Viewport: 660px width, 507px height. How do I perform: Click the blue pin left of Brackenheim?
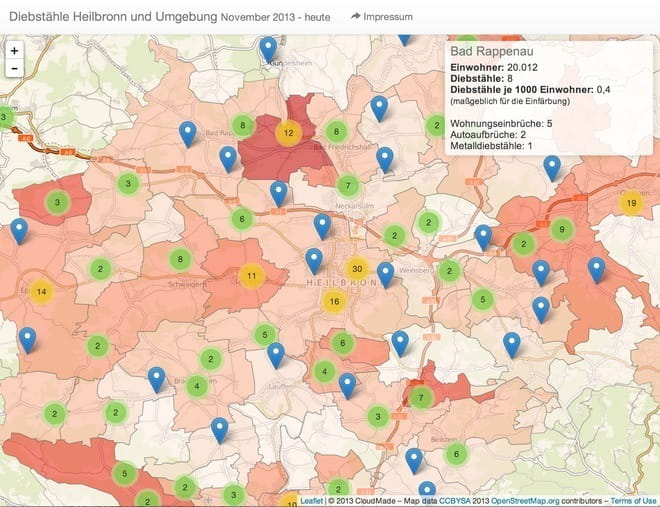coord(157,380)
